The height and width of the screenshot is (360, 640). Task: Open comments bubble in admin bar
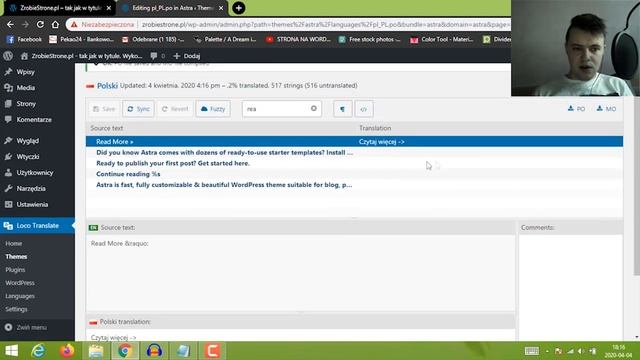tap(158, 56)
